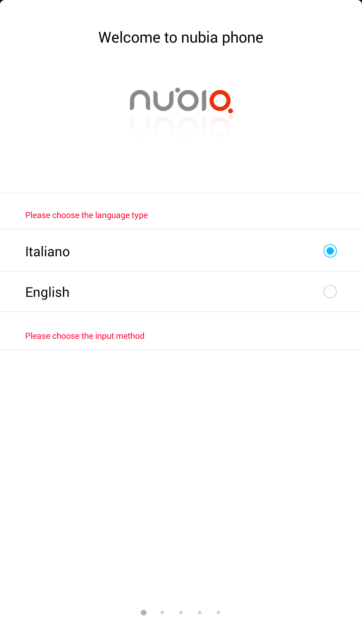Tap the Please choose the language type heading
The width and height of the screenshot is (362, 644).
86,215
